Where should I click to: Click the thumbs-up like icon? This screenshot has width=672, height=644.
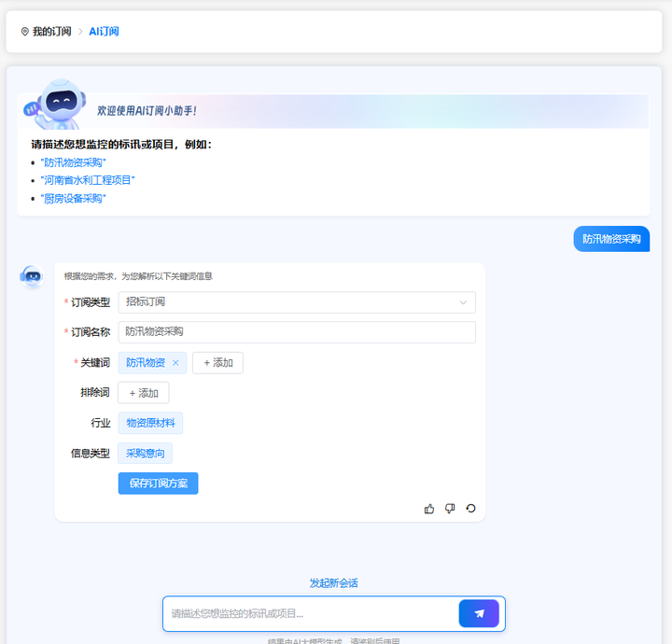pos(429,509)
